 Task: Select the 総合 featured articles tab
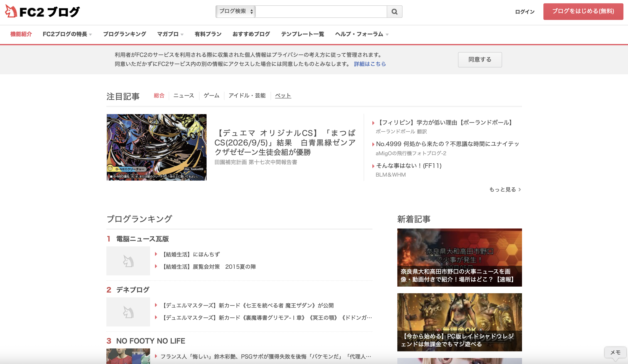coord(159,95)
